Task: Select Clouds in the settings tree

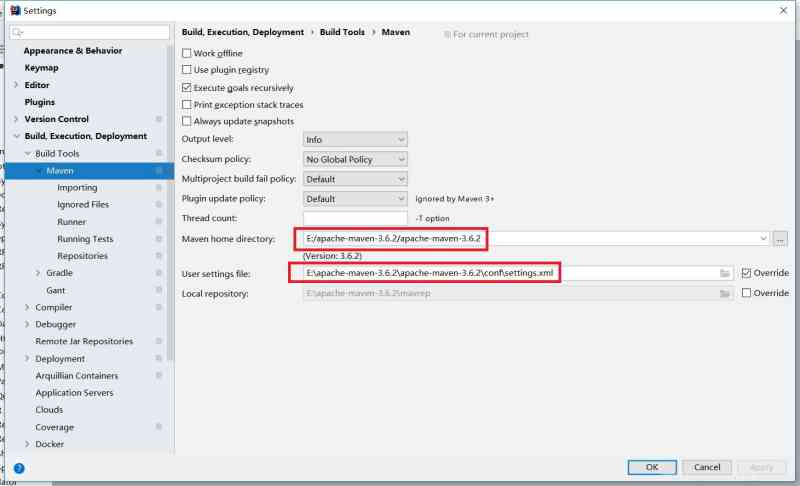Action: click(49, 410)
